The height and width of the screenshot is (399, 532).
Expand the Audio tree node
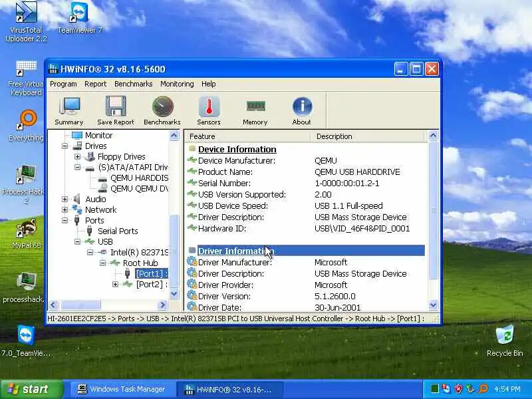(x=65, y=199)
